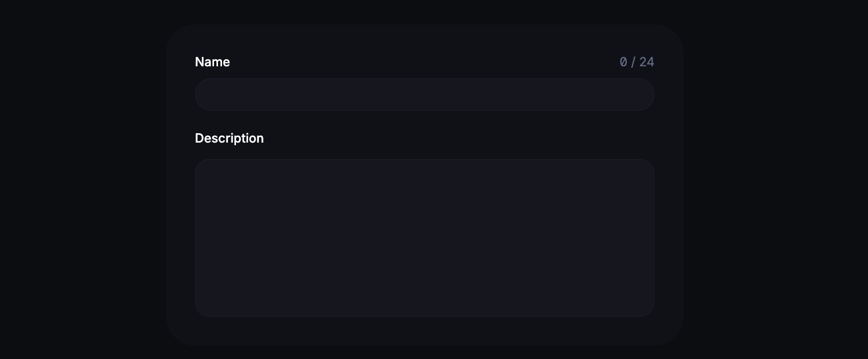The image size is (868, 359).
Task: Click the Name length counter showing 0
Action: (637, 62)
